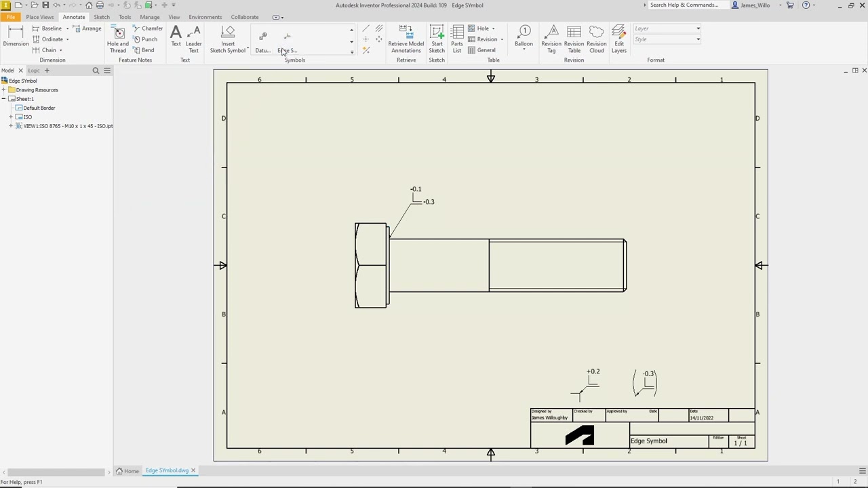Expand Drawing Resources node
868x488 pixels.
point(3,89)
